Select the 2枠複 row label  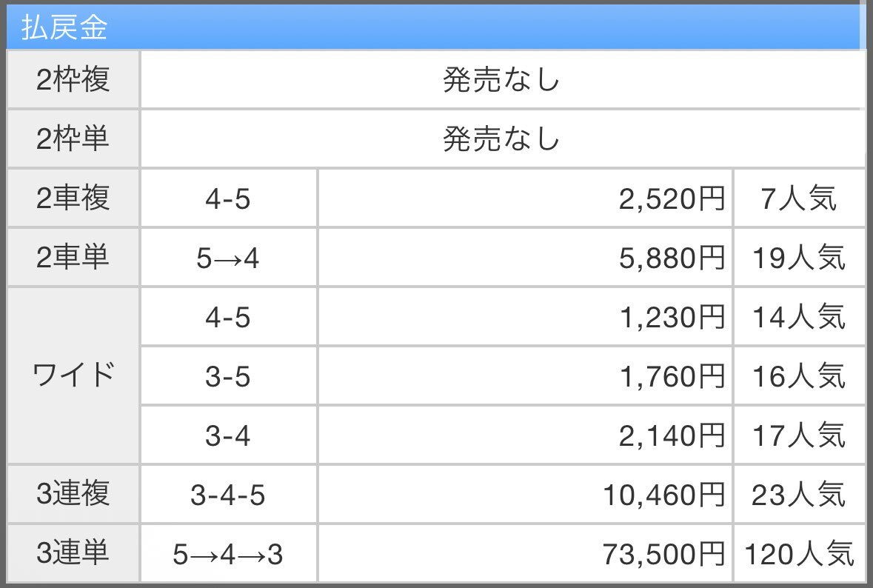73,79
